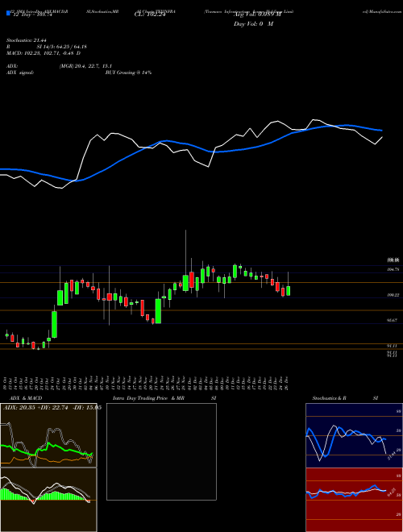Open the ADX indicator mini chart
Viewport: 403px width, 532px height.
point(48,435)
